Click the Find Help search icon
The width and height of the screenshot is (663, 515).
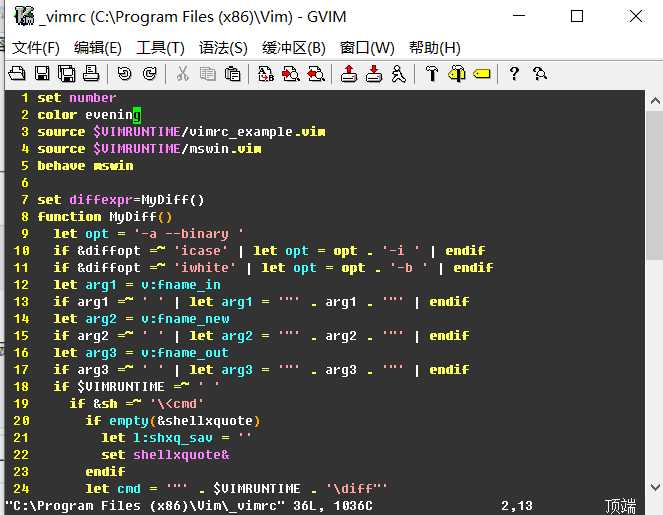(540, 74)
